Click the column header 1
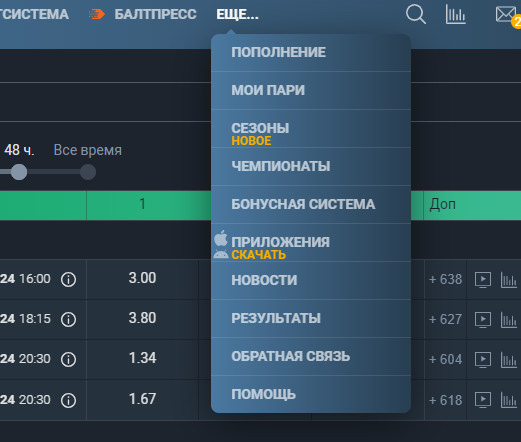 (142, 204)
